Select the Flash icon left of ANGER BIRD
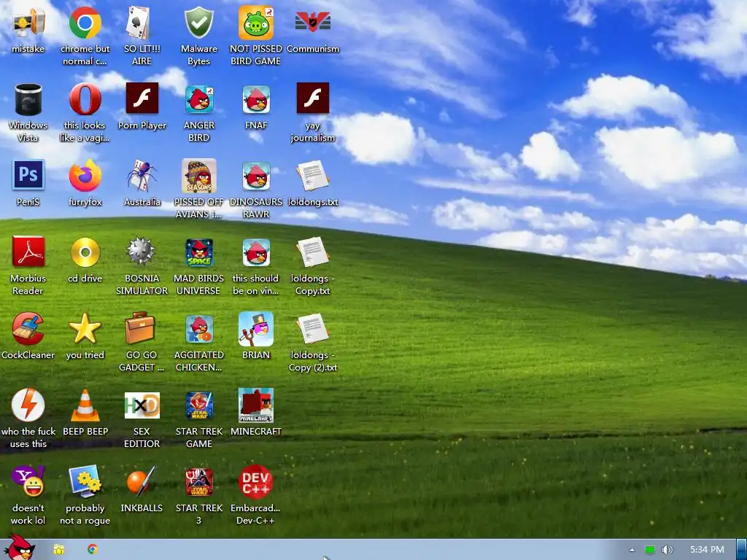Image resolution: width=747 pixels, height=560 pixels. [x=142, y=98]
